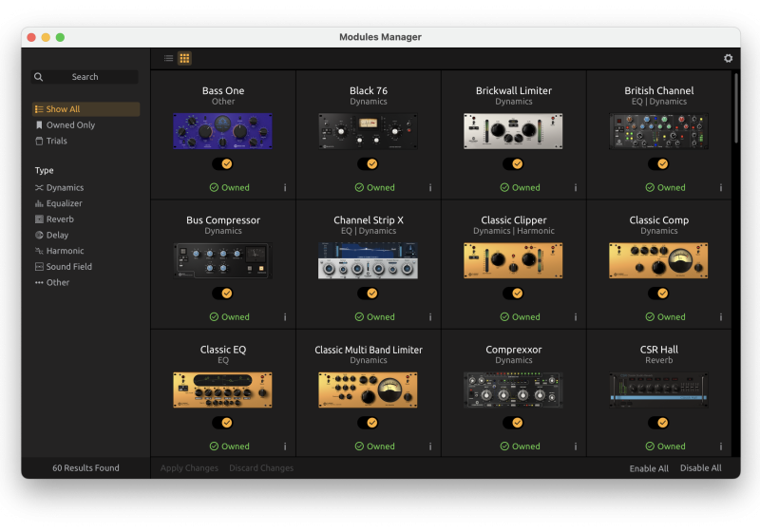Show info for Bass One module
Screen dimensions: 760x532
[x=284, y=188]
